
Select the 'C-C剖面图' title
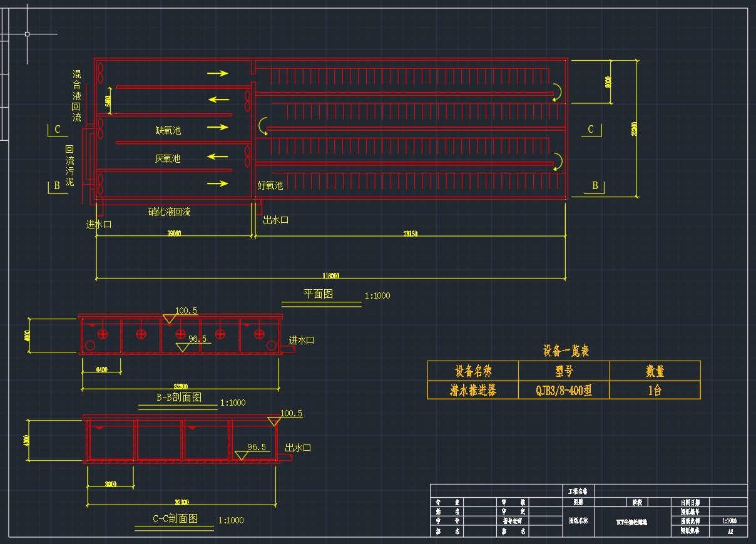point(175,518)
